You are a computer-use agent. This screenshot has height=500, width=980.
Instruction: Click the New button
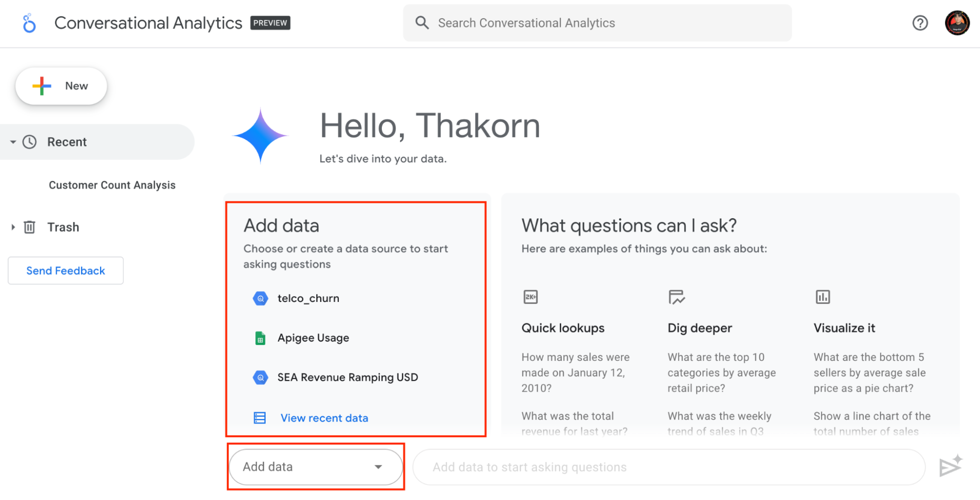61,86
